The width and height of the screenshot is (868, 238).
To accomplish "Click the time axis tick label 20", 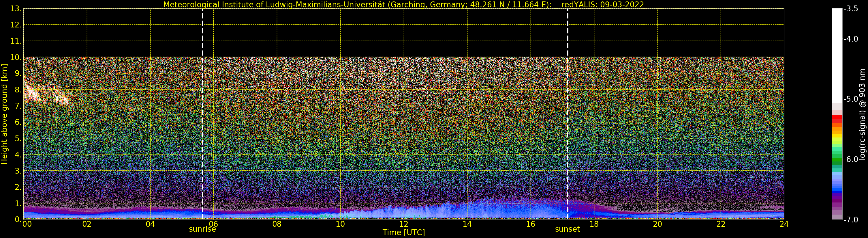I will pyautogui.click(x=657, y=224).
